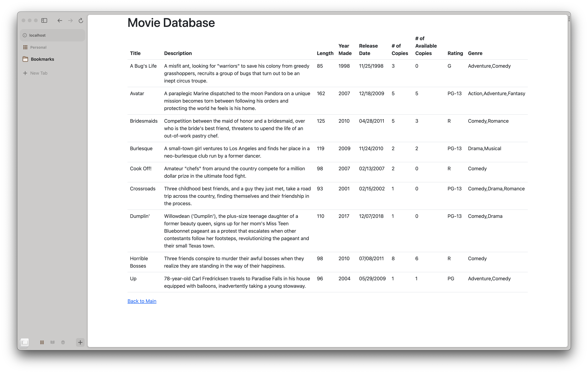Select the Bookmarks sidebar entry

point(42,59)
